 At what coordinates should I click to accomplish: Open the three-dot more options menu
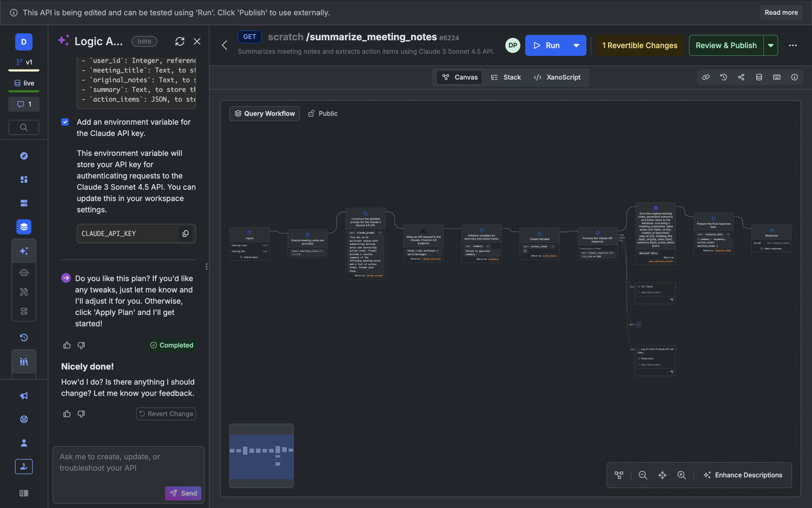[x=793, y=45]
